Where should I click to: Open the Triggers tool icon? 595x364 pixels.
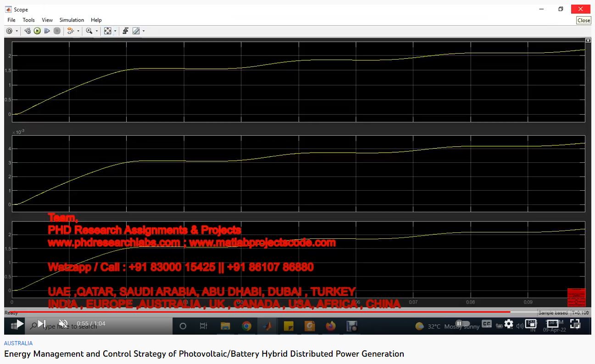click(x=125, y=31)
